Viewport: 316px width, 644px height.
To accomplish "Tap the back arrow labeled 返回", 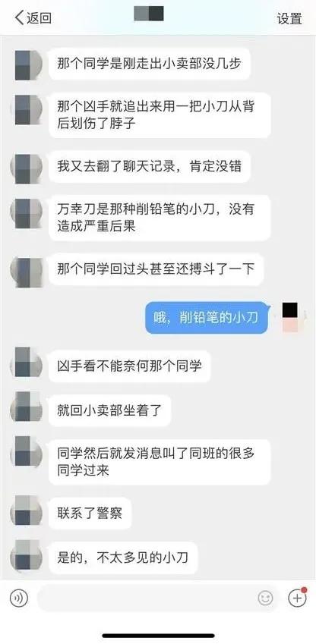I will pos(33,18).
